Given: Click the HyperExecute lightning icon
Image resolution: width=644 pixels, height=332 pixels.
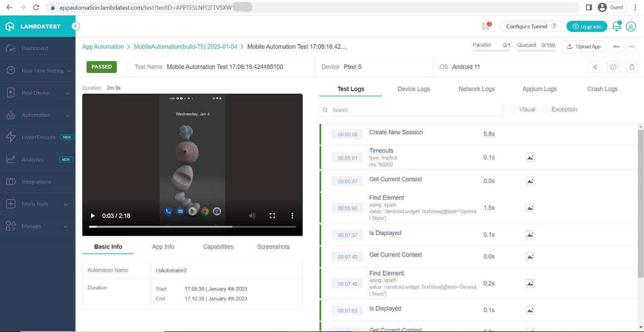Looking at the screenshot, I should [x=11, y=137].
